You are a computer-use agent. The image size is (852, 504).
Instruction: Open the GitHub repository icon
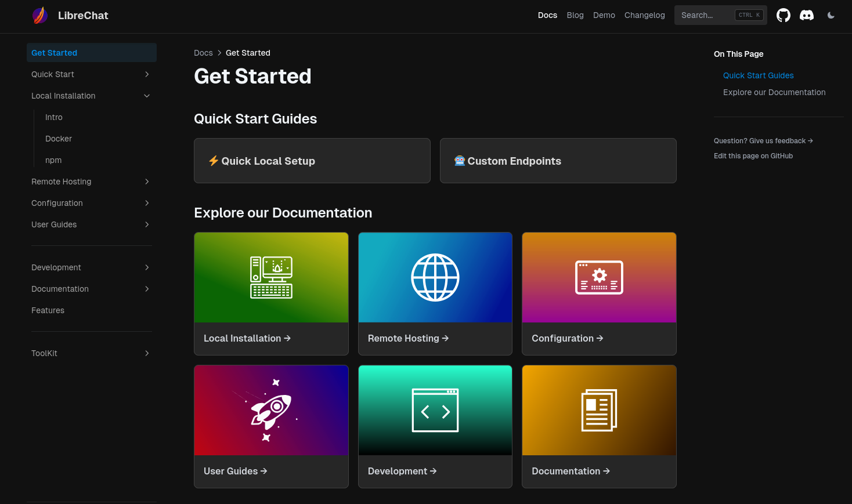pos(784,16)
